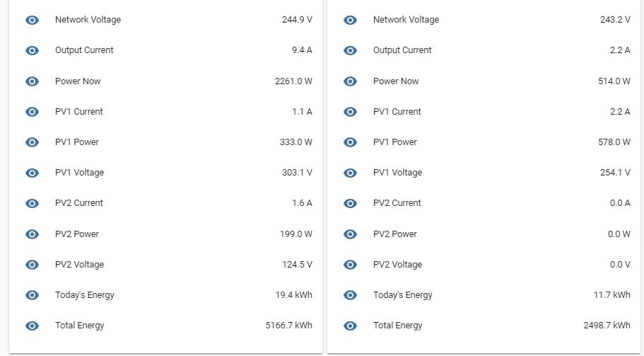Click the eye icon beside Network Voltage 244.9 V
Screen dimensions: 644x356
[32, 21]
